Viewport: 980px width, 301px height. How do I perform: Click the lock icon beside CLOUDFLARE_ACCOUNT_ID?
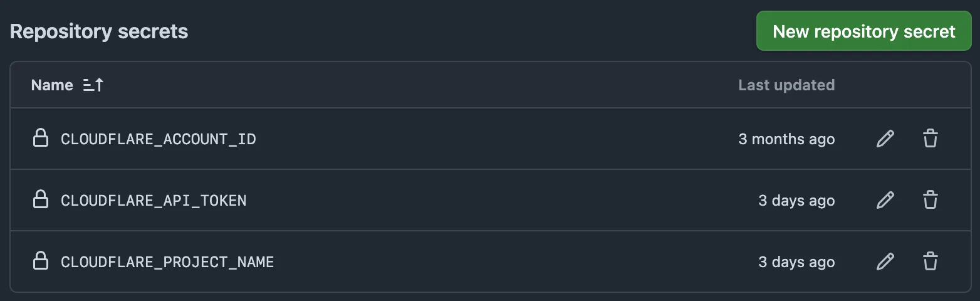(x=41, y=138)
